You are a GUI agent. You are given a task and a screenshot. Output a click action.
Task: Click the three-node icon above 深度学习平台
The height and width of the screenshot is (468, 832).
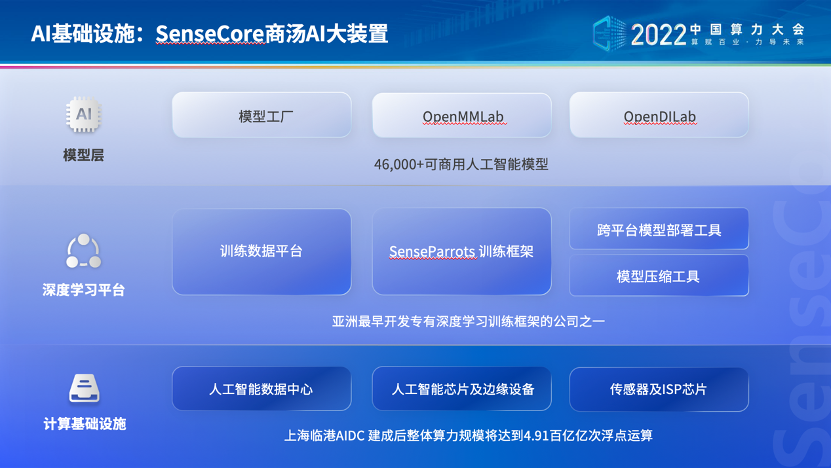(x=83, y=252)
